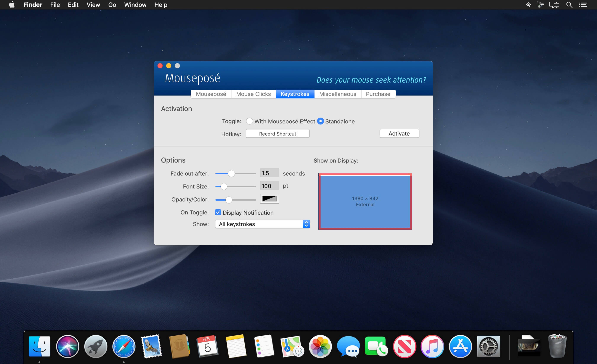Screen dimensions: 597x364
Task: Open News icon in Dock
Action: click(404, 346)
